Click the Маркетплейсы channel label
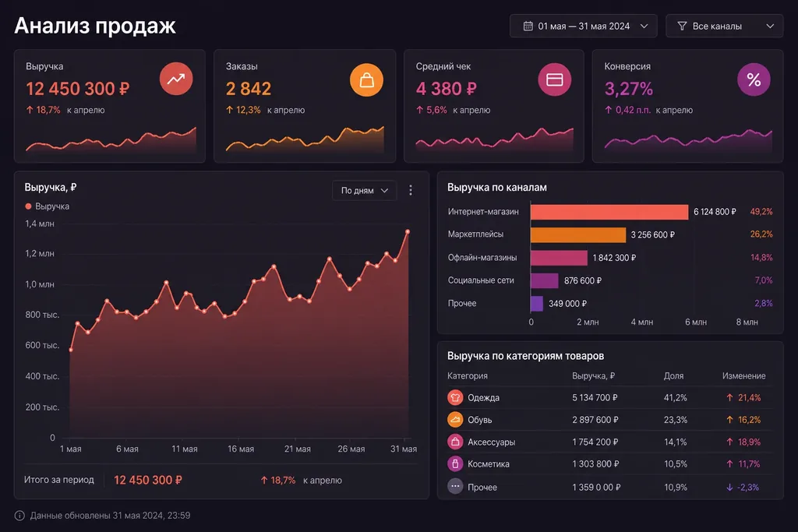The width and height of the screenshot is (798, 532). (475, 234)
